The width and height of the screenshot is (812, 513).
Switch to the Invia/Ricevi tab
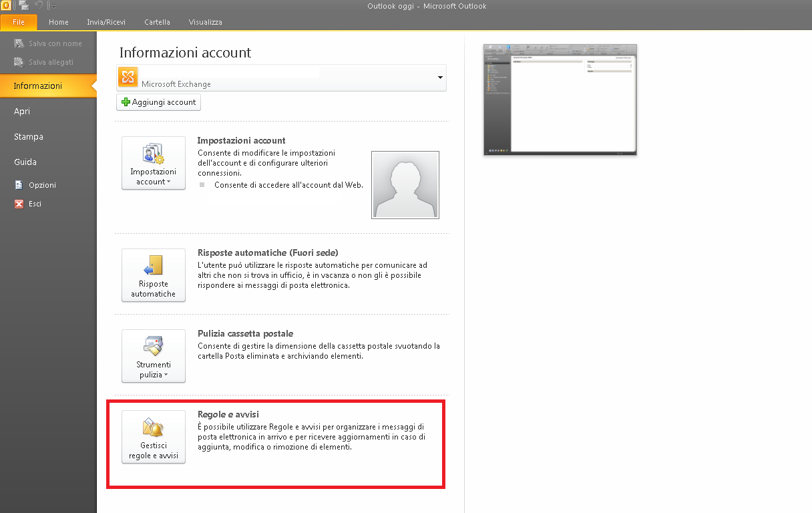click(x=106, y=22)
